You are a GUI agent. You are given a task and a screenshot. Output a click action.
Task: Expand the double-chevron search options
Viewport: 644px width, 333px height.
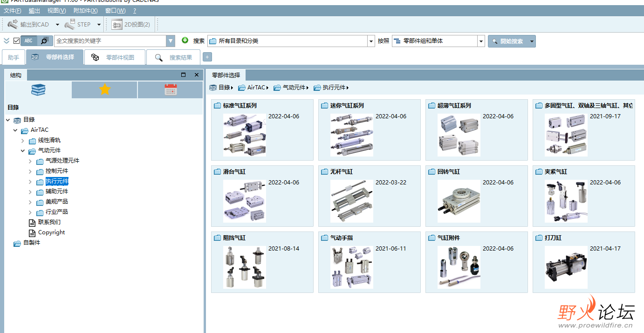(x=7, y=41)
